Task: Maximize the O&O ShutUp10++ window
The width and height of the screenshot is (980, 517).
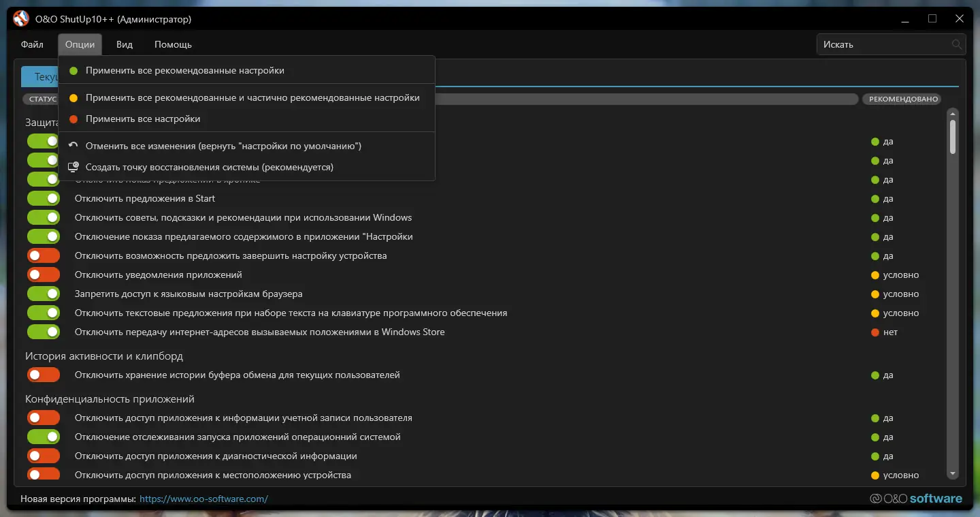Action: pyautogui.click(x=932, y=19)
